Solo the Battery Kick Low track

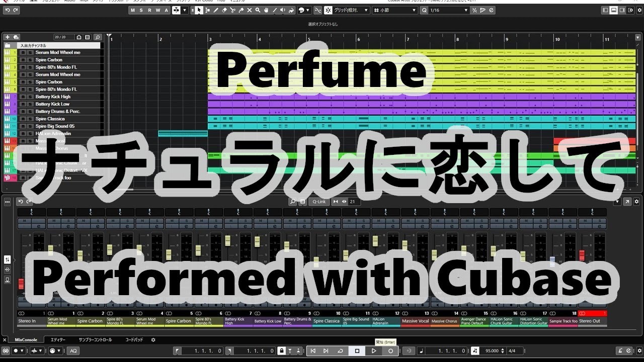[30, 104]
